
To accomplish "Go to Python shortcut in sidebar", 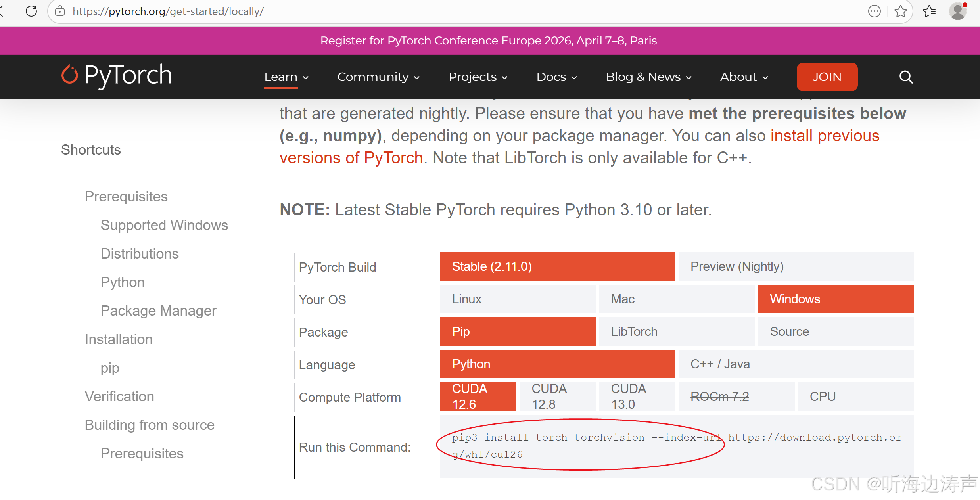I will point(123,282).
